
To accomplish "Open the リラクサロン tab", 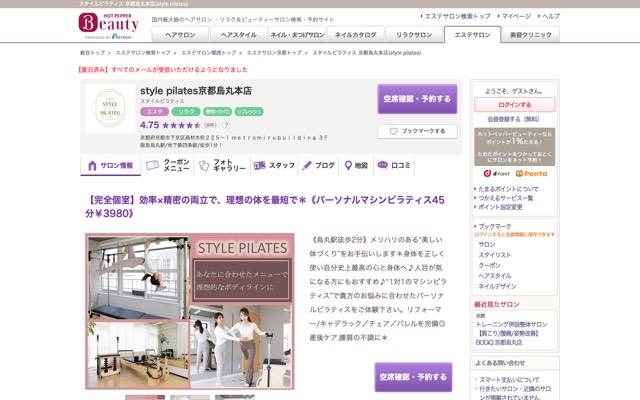I will [414, 35].
